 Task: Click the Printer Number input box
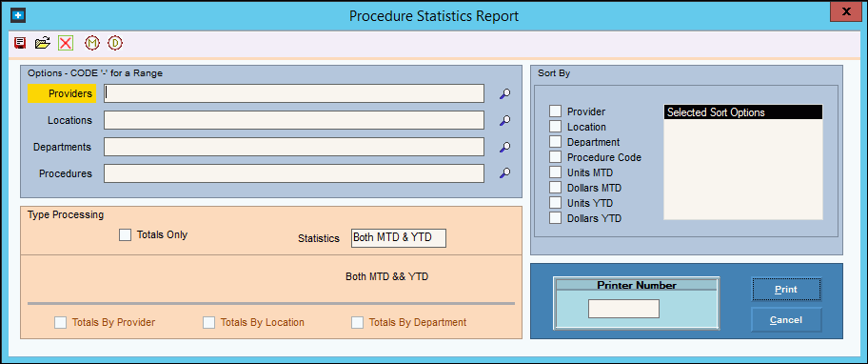pyautogui.click(x=623, y=309)
